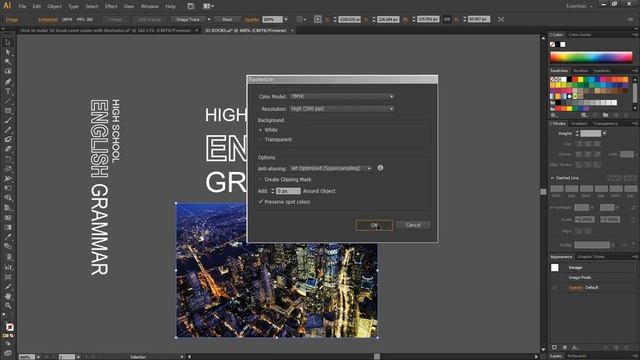
Task: Switch to the Transparency panel tab
Action: tap(605, 123)
